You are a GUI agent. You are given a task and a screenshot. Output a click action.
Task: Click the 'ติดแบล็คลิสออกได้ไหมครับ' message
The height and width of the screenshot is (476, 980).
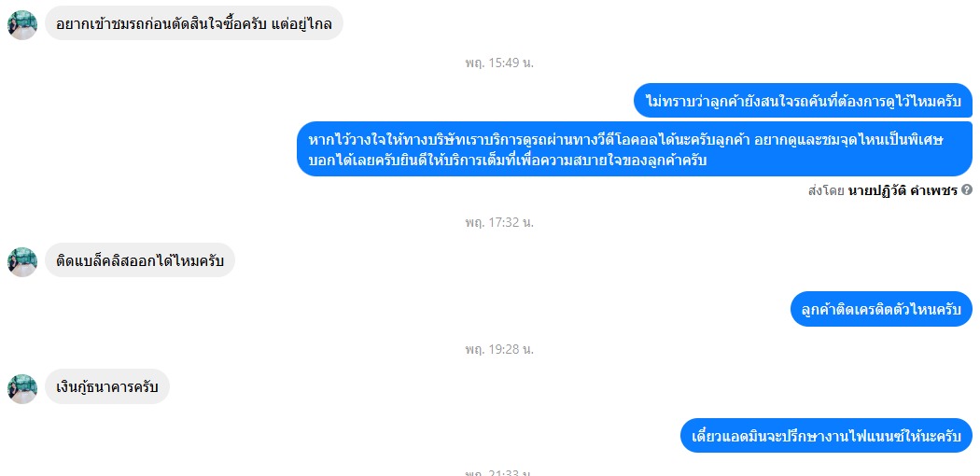[x=140, y=260]
